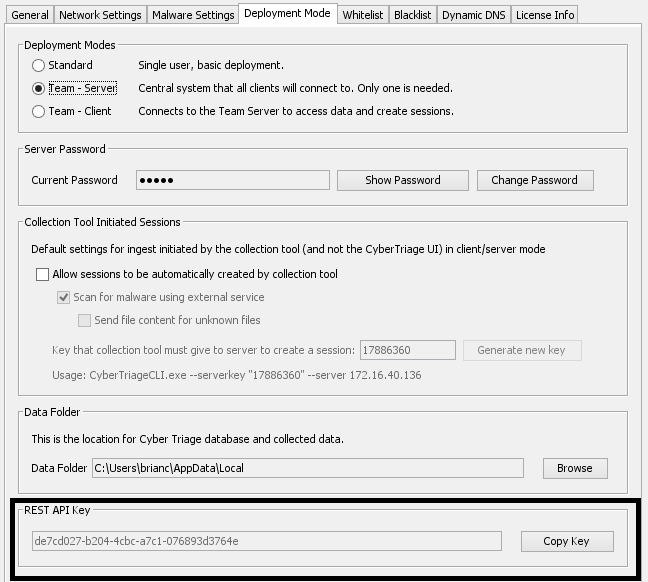Open the Malware Settings tab

click(x=193, y=15)
